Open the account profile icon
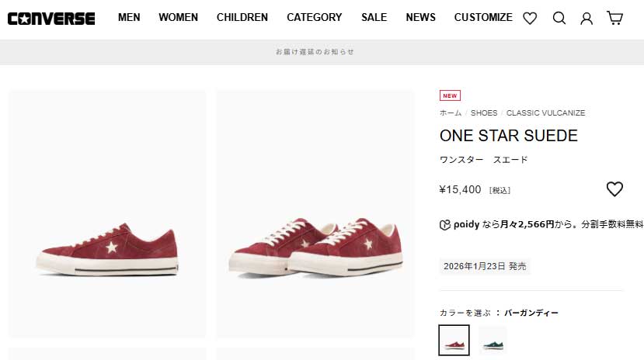Viewport: 644px width, 360px height. (x=587, y=18)
